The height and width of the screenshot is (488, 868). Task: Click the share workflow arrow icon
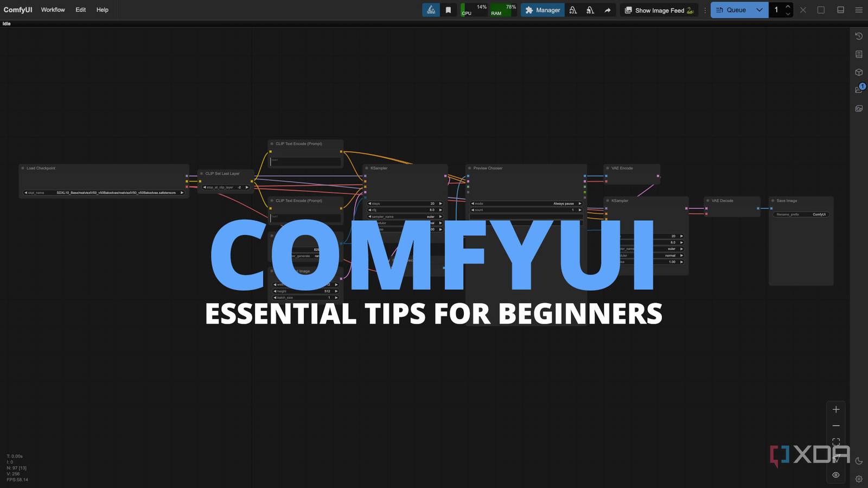coord(608,10)
